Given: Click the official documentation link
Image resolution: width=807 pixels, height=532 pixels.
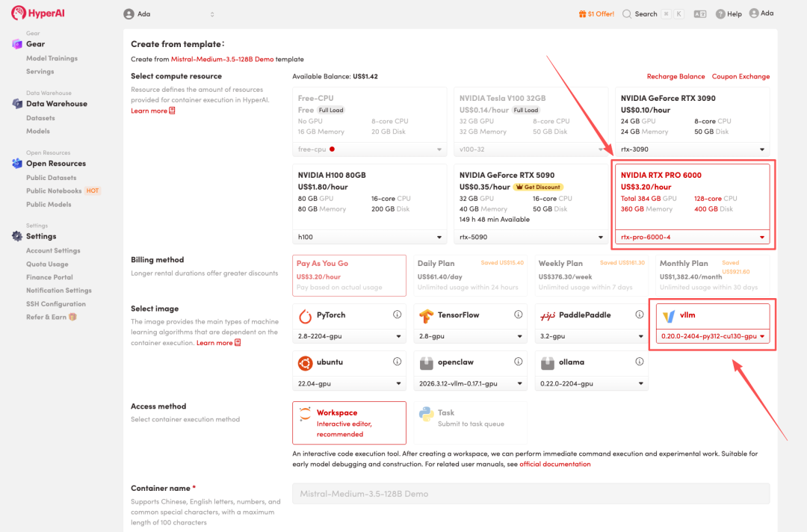Looking at the screenshot, I should tap(554, 464).
